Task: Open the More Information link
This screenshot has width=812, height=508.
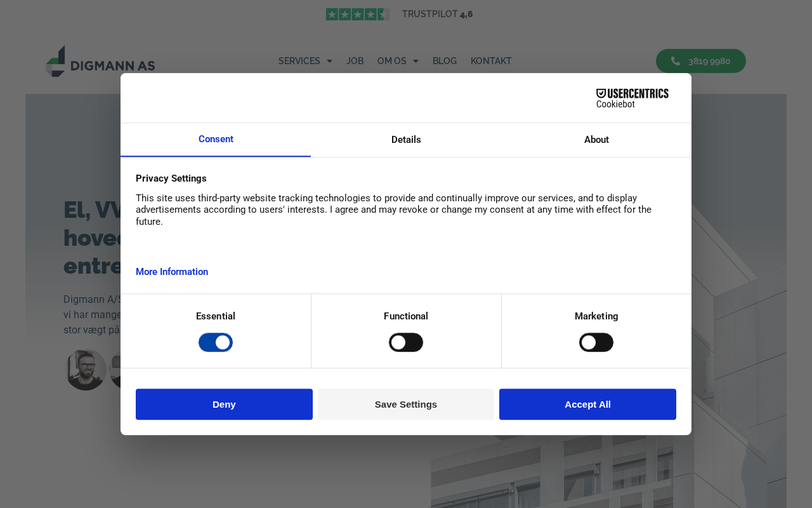Action: tap(172, 272)
